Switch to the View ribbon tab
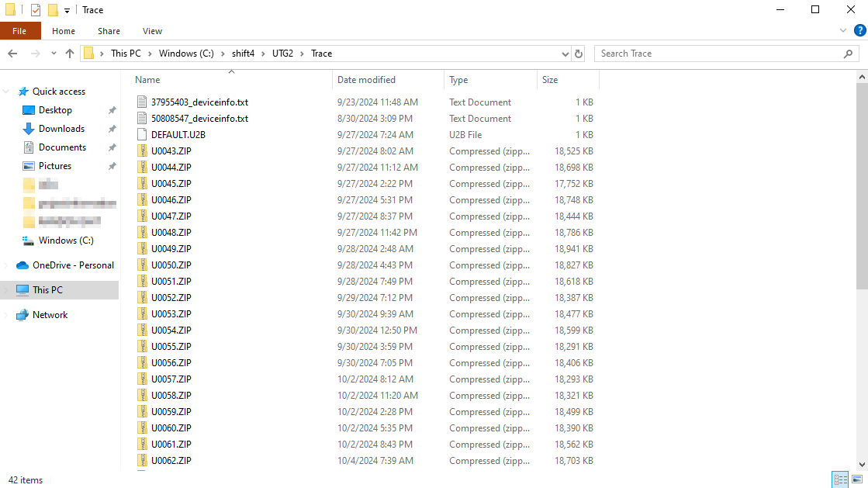 pos(152,31)
